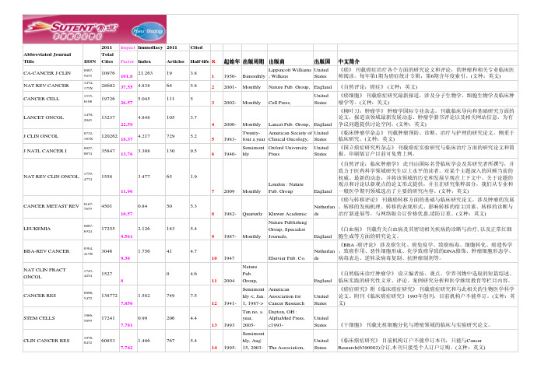Click the impact factor value 37.55
Screen dimensions: 555x392
[x=127, y=87]
